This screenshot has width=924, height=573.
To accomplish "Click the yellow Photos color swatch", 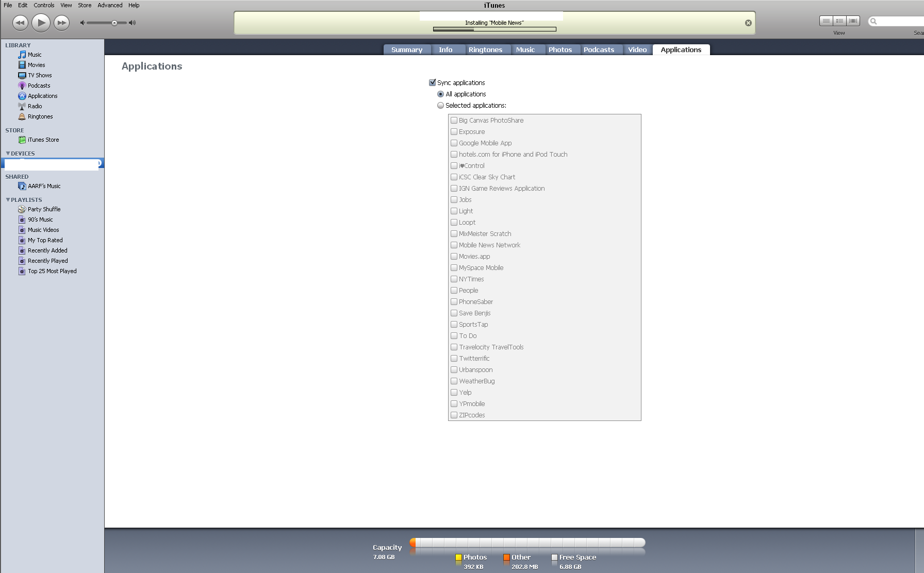I will point(458,557).
